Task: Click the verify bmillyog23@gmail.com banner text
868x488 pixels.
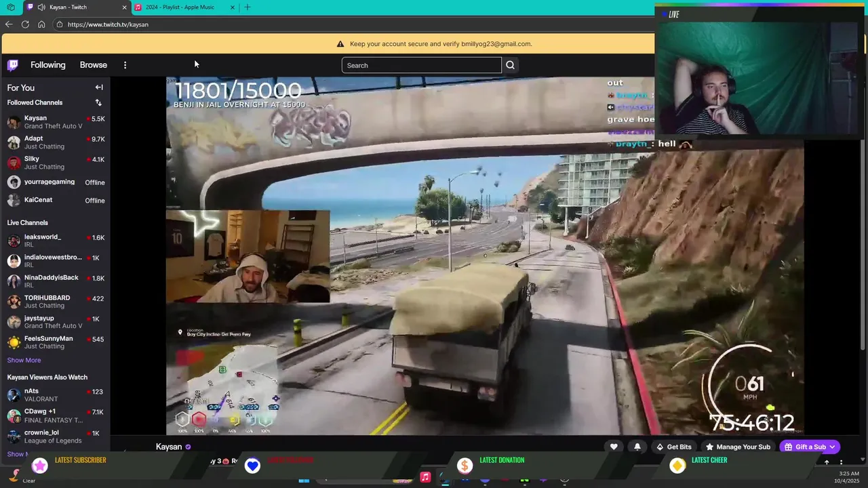Action: pyautogui.click(x=441, y=44)
